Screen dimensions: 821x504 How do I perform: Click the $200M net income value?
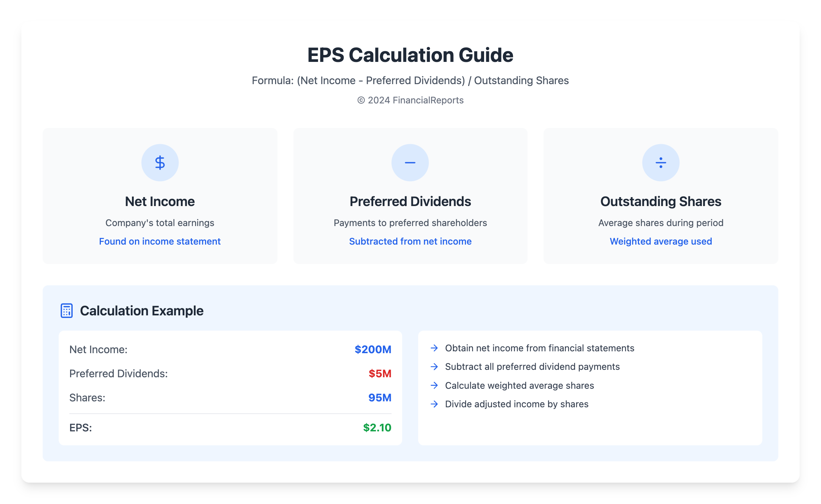373,349
